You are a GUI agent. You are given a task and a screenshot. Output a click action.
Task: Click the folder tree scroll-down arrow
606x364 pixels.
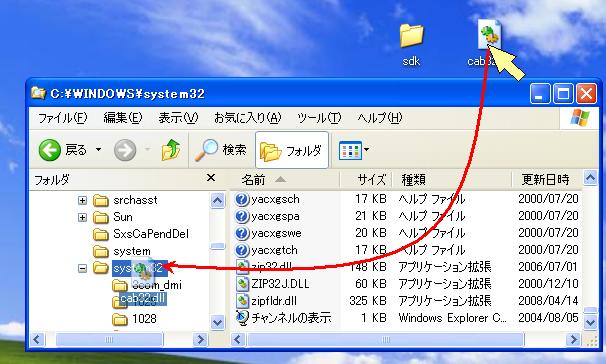(218, 322)
